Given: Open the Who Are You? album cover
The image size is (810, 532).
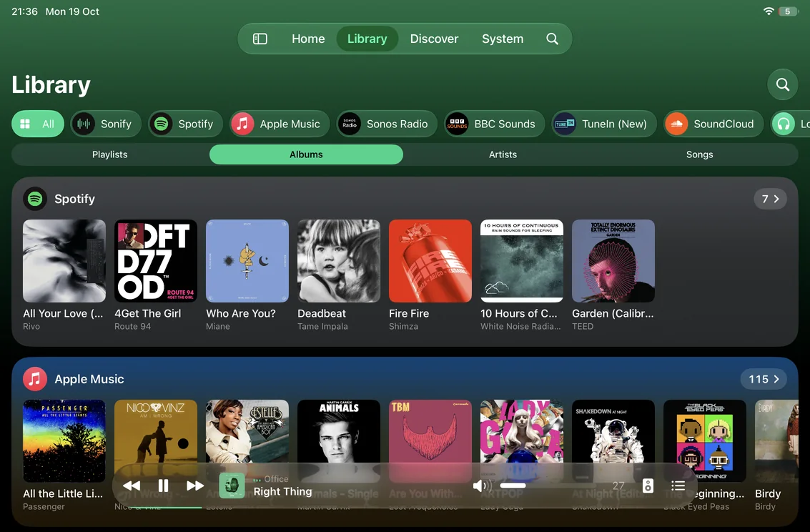Looking at the screenshot, I should pyautogui.click(x=247, y=261).
